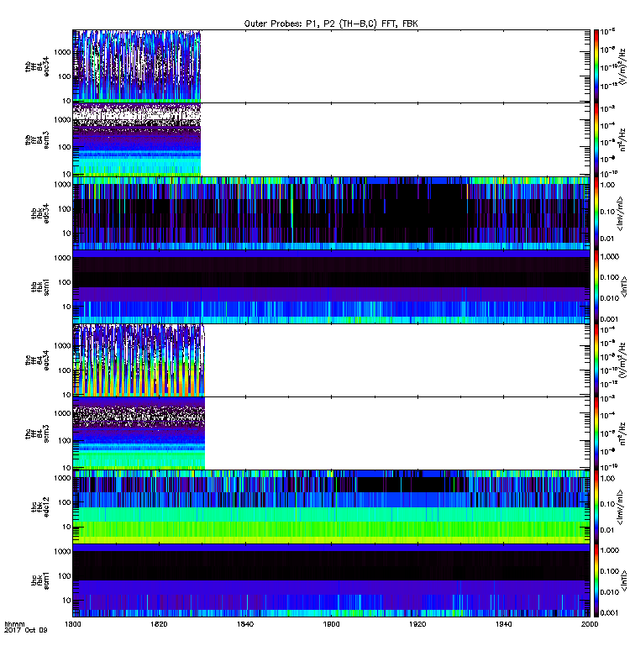Click the "0.001" tick on thc fbk scm1 color bar
This screenshot has height=672, width=630.
pos(610,613)
